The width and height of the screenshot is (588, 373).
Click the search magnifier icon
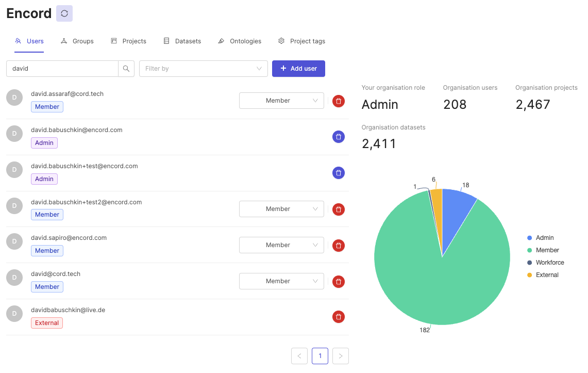(126, 69)
